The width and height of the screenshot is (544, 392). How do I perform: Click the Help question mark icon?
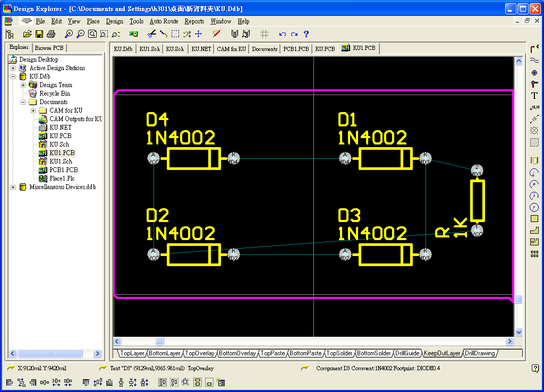click(x=306, y=34)
